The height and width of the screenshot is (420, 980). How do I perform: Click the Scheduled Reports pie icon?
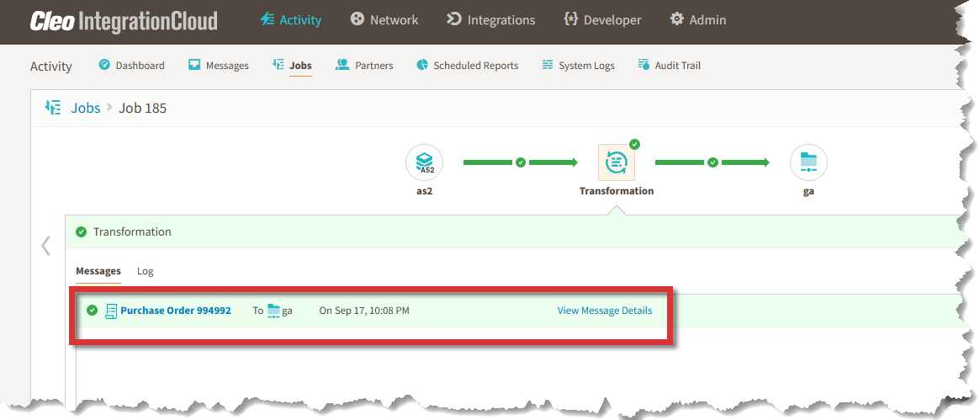pyautogui.click(x=422, y=64)
